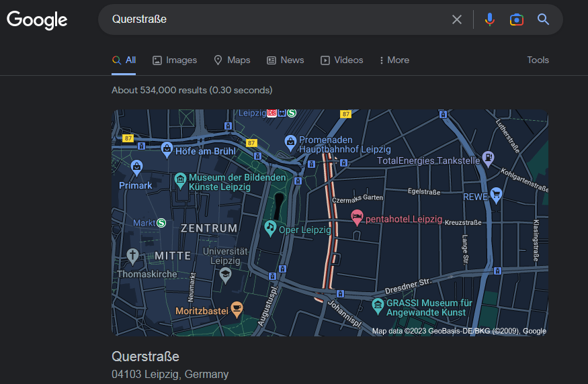Switch to the Maps tab
This screenshot has width=588, height=384.
232,60
